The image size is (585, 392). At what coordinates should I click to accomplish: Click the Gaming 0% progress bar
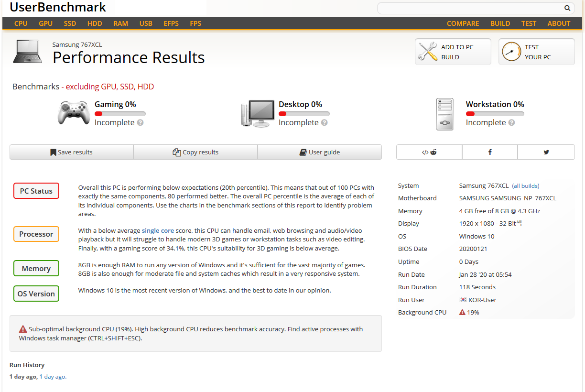click(x=120, y=114)
